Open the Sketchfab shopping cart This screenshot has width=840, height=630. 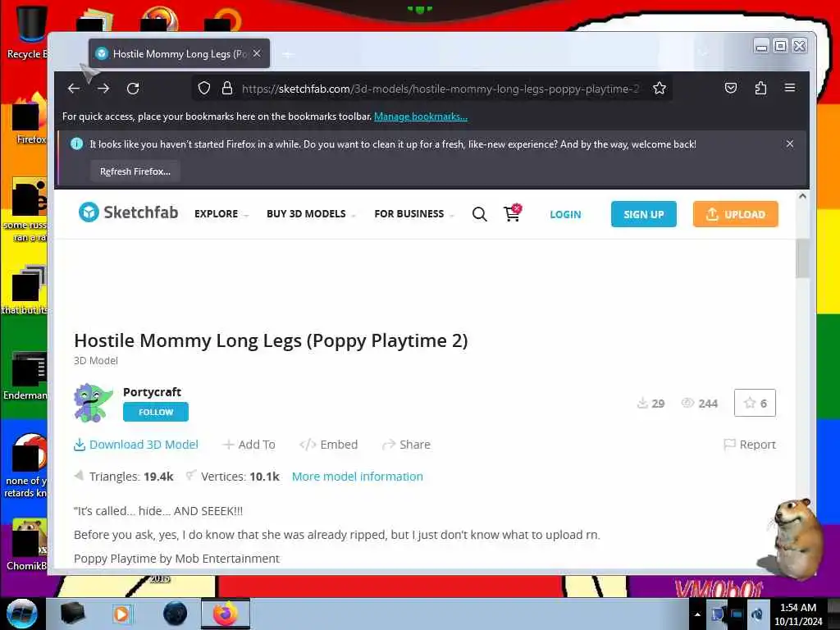[512, 213]
